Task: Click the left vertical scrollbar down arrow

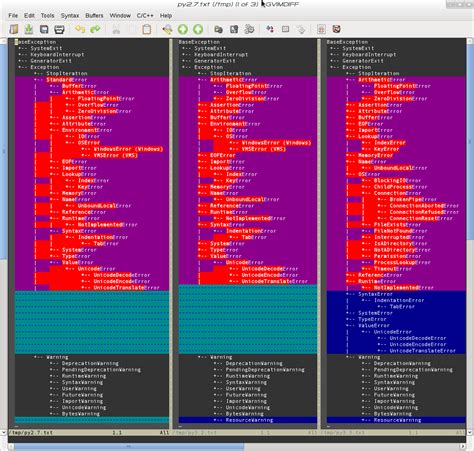Action: point(3,432)
